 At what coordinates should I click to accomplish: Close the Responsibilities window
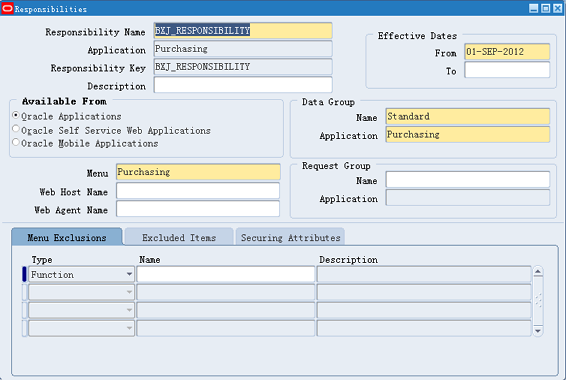point(558,8)
